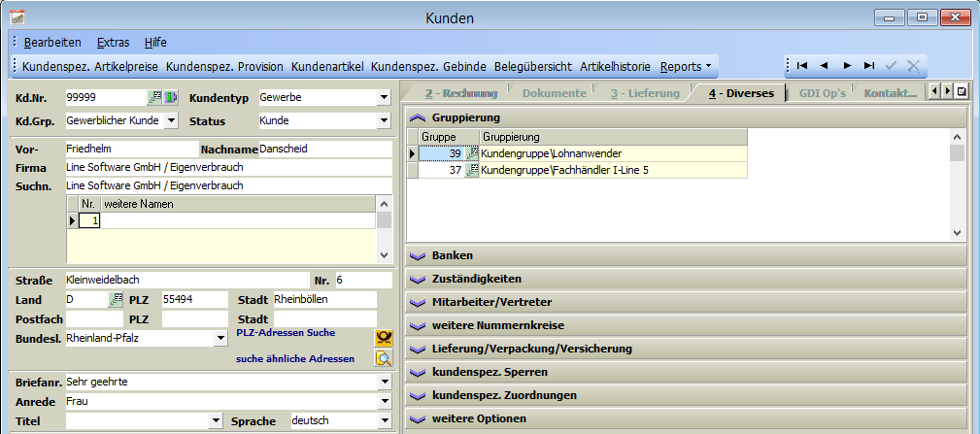
Task: Open Kundenspez. Gebinde
Action: click(428, 66)
